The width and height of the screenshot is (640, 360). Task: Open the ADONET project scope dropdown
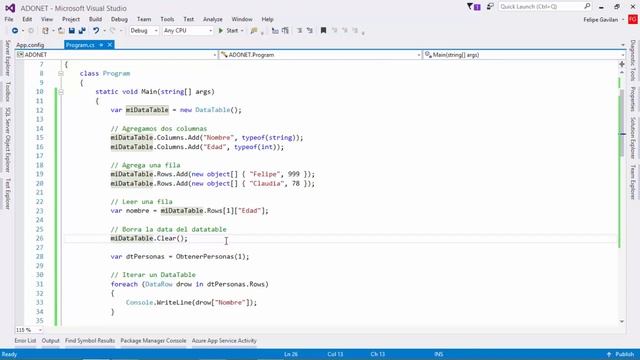coord(117,55)
